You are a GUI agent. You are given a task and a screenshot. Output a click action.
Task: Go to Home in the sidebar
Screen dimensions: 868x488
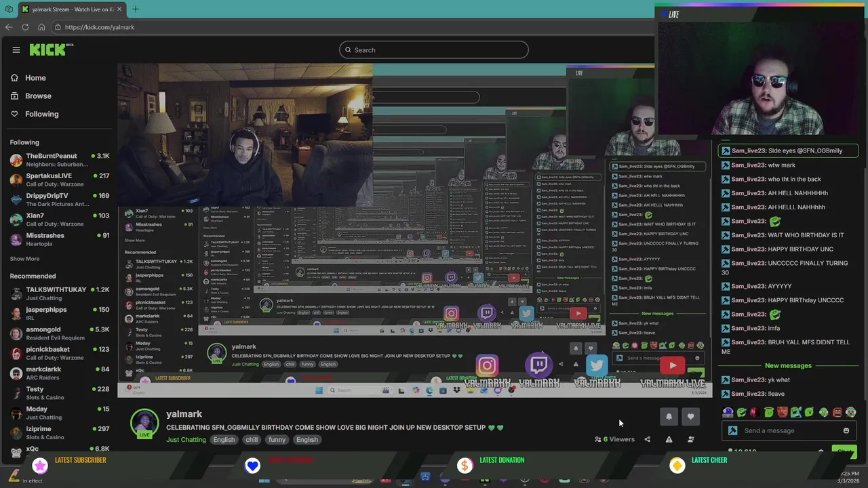click(x=28, y=78)
